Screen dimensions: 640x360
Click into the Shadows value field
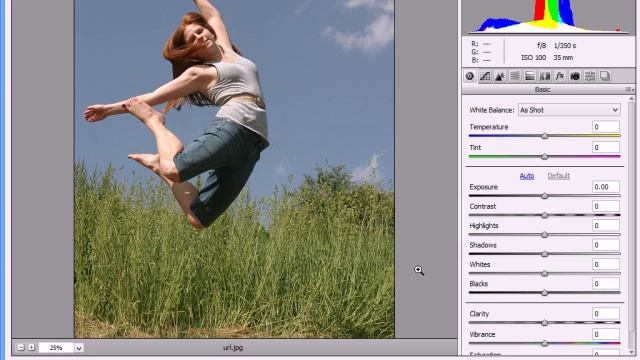[606, 245]
